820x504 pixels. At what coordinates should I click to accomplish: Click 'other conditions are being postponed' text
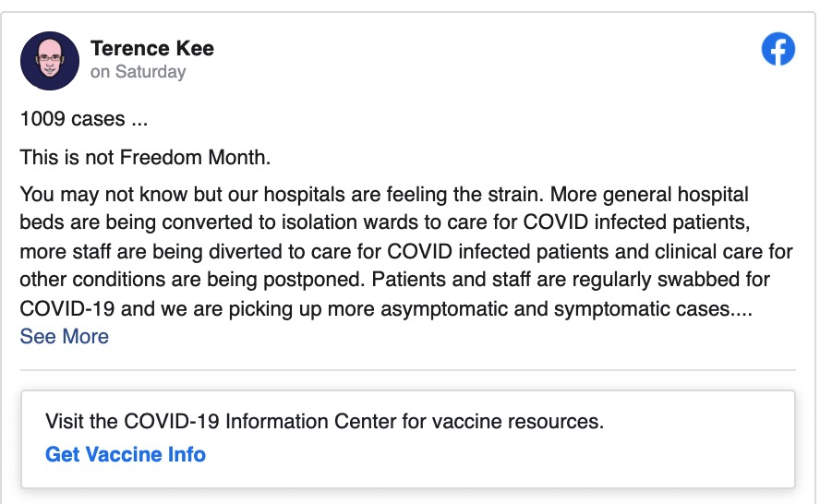192,280
